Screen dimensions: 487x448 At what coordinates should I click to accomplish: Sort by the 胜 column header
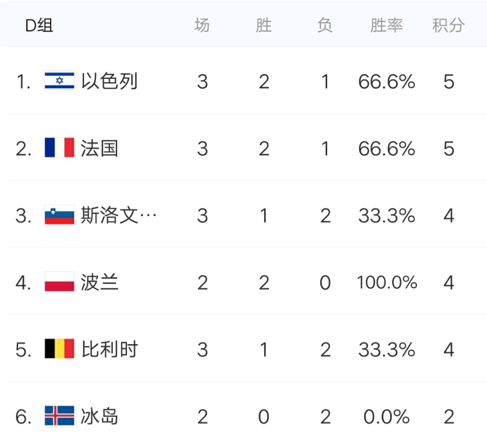[264, 25]
